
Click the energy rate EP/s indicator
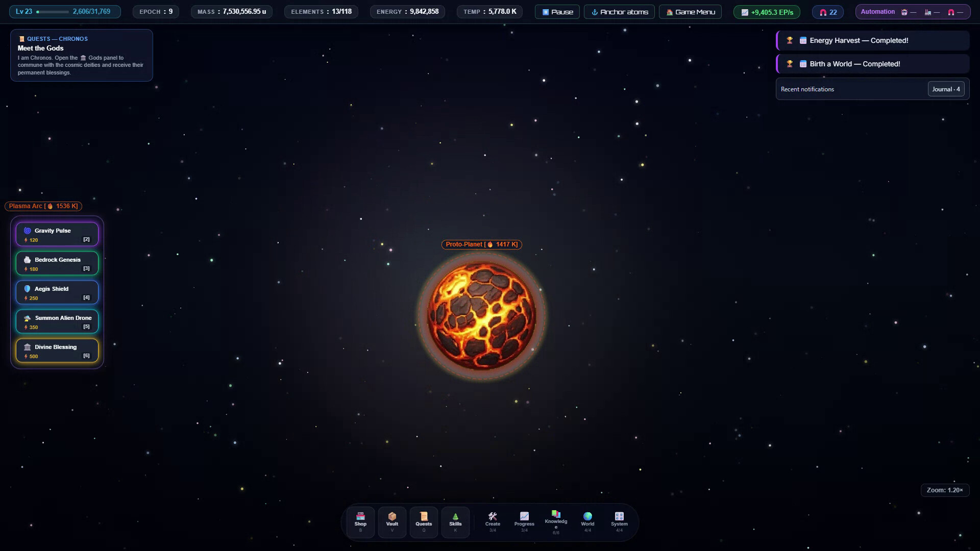click(x=767, y=12)
